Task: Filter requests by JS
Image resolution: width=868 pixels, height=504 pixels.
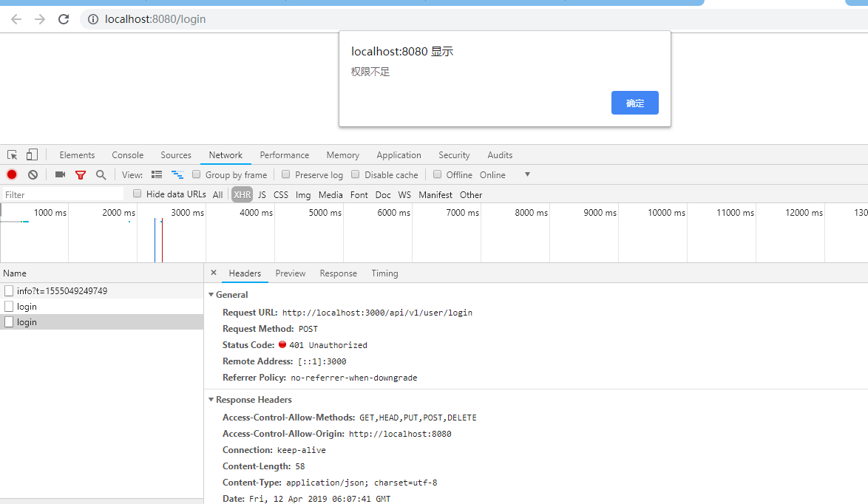Action: point(262,195)
